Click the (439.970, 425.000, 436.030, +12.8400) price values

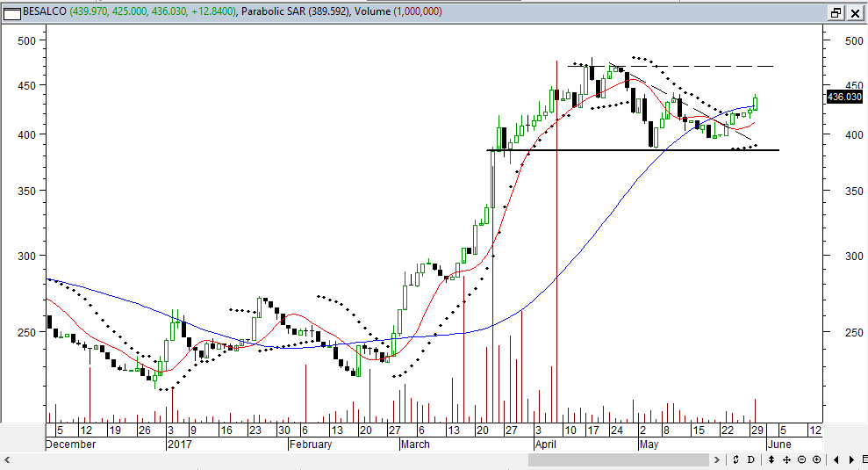click(153, 11)
